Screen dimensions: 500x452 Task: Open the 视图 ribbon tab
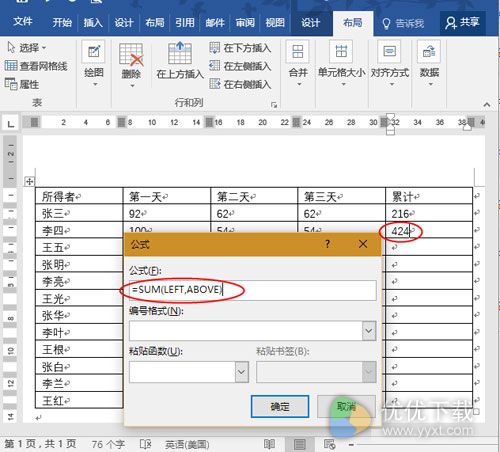[275, 23]
